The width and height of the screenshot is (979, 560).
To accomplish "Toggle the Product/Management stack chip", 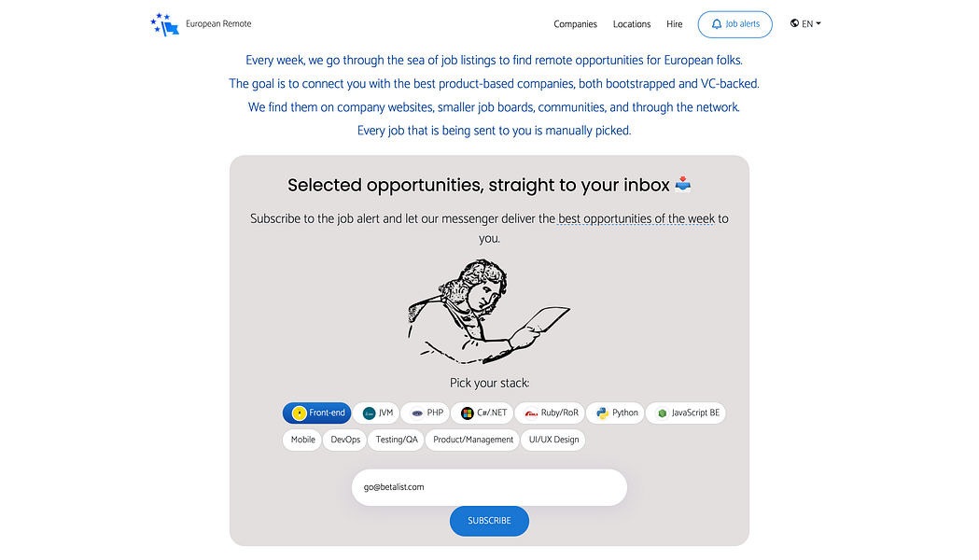I will pos(473,440).
